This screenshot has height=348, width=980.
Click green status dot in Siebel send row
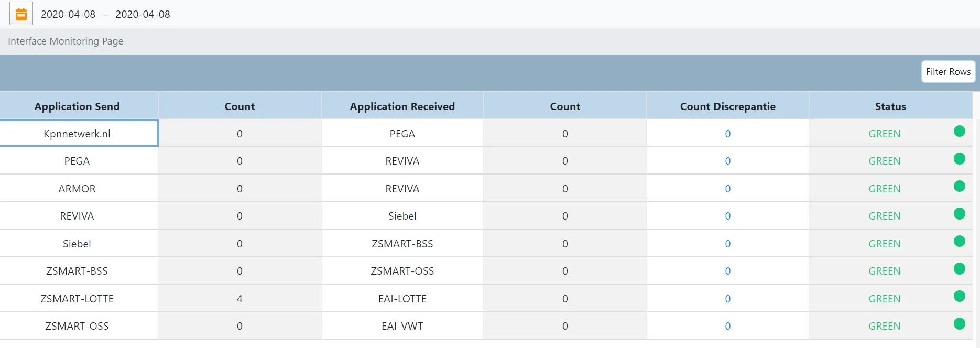pos(960,241)
